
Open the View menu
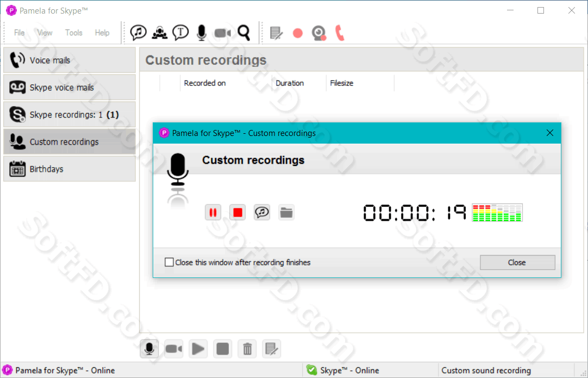(45, 33)
